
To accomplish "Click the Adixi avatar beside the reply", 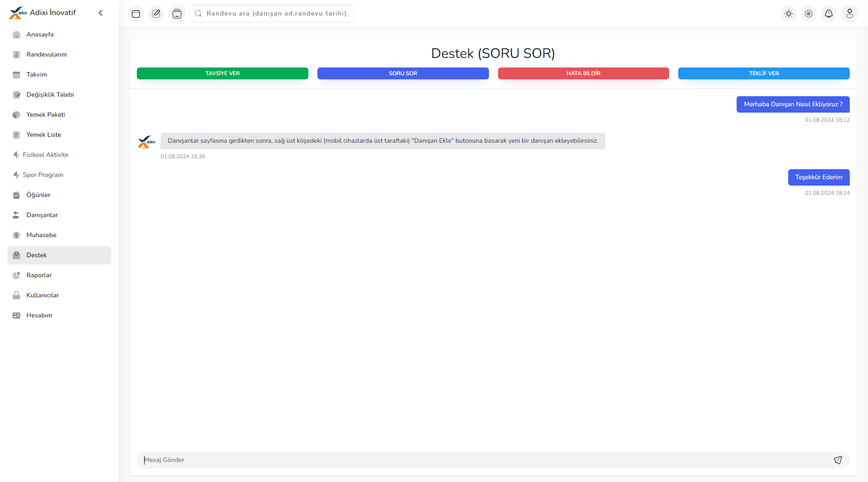I will [146, 142].
